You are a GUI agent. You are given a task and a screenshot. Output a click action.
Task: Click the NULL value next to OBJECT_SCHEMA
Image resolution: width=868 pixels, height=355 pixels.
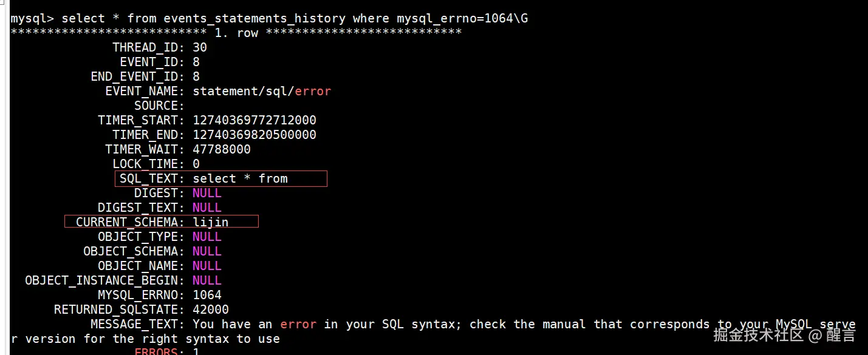click(x=207, y=251)
